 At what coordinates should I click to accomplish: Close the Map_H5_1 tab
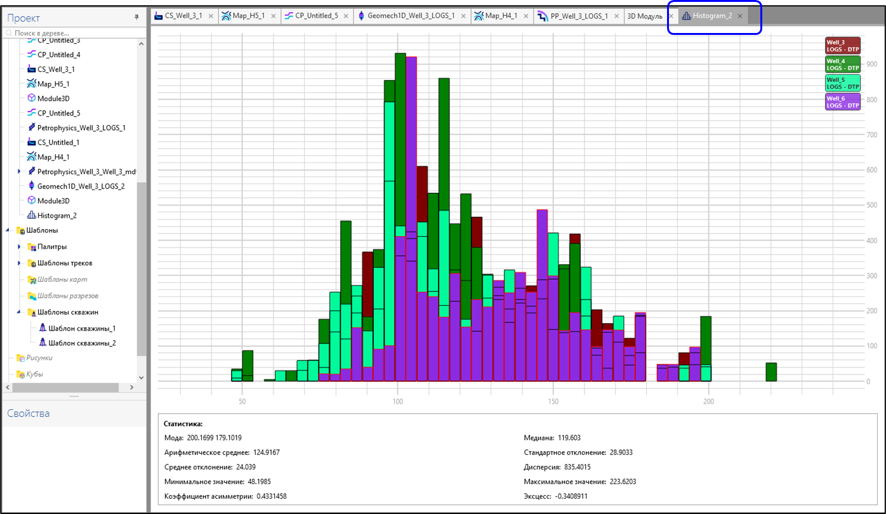273,16
